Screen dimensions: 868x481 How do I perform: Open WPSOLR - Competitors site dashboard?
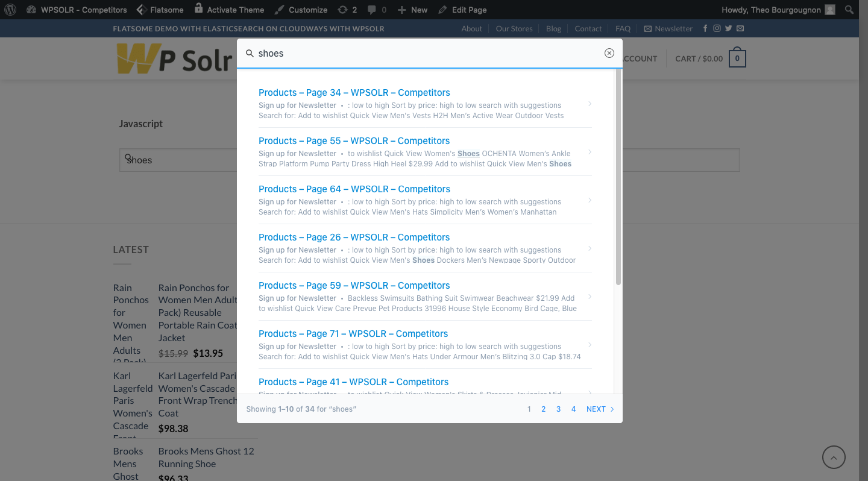point(77,10)
